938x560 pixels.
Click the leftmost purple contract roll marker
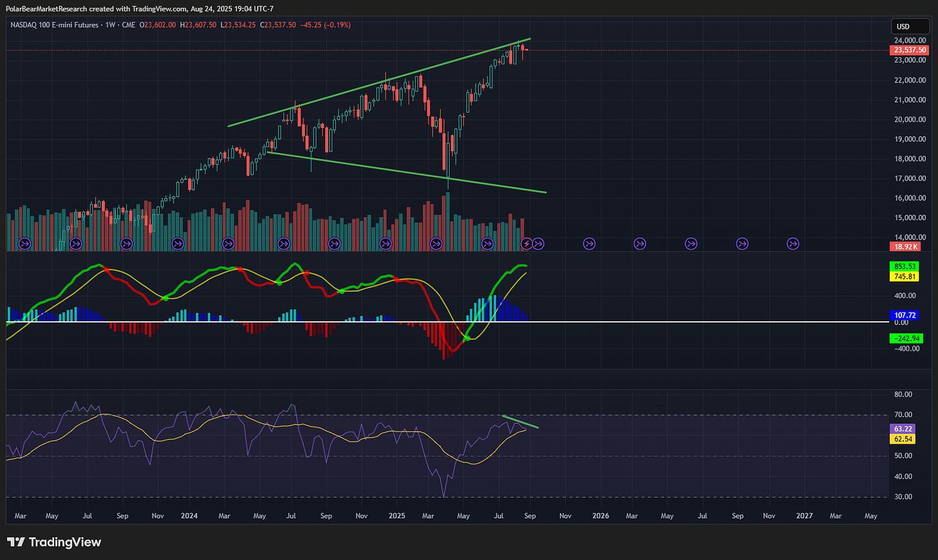point(24,243)
